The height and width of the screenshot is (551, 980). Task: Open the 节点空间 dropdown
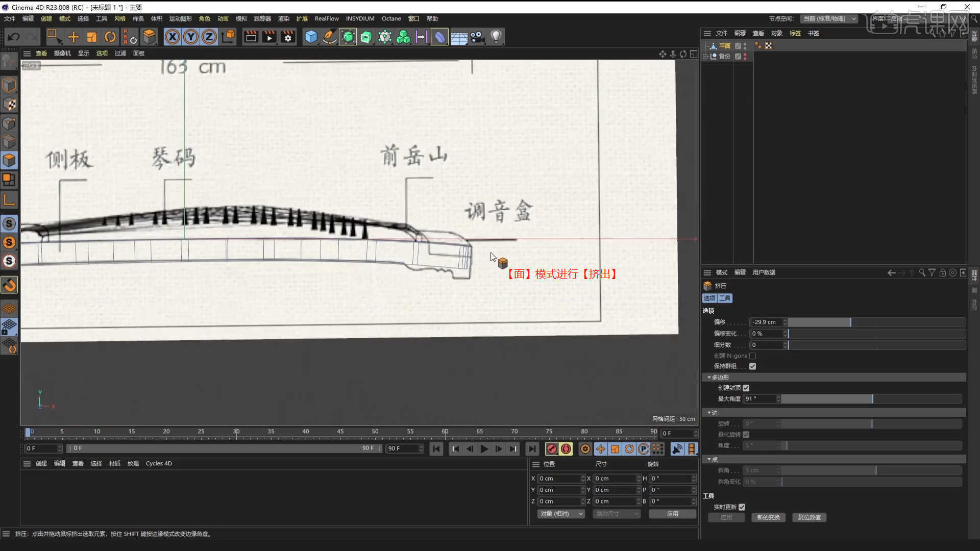pos(829,19)
